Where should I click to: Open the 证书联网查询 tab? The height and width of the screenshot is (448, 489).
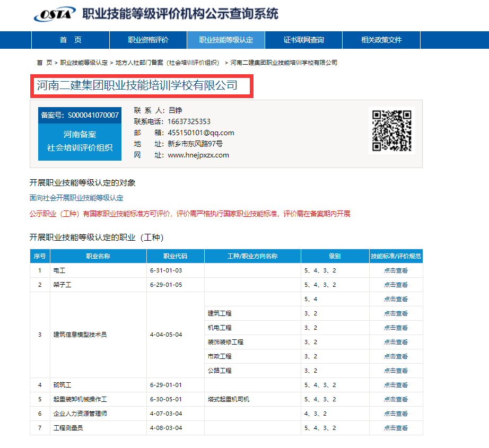tap(303, 40)
